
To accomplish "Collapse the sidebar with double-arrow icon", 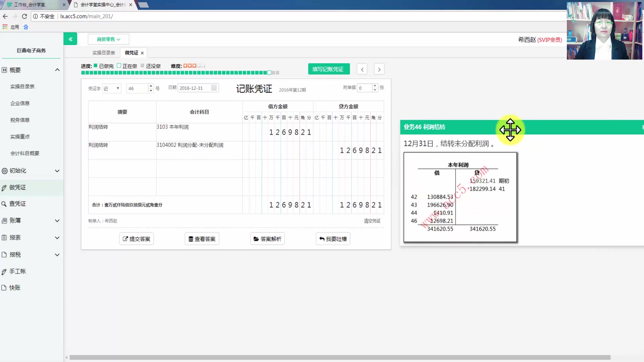I will [x=70, y=39].
